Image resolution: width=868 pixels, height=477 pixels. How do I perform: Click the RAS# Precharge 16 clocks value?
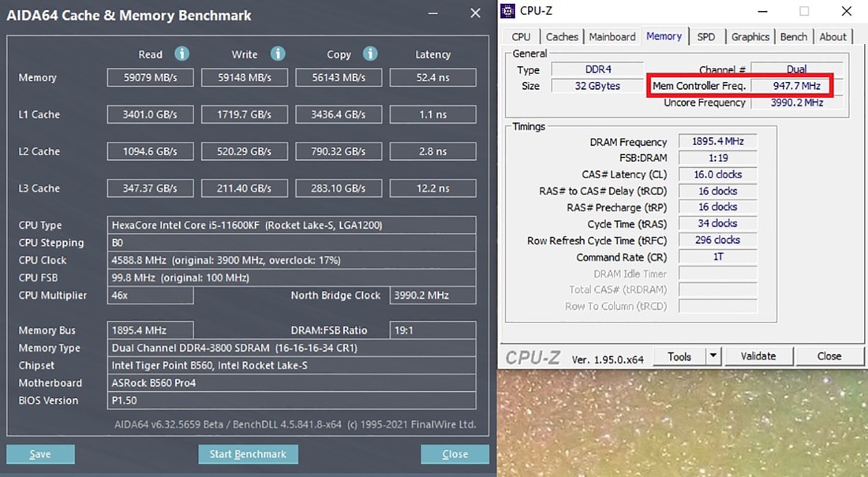click(717, 207)
